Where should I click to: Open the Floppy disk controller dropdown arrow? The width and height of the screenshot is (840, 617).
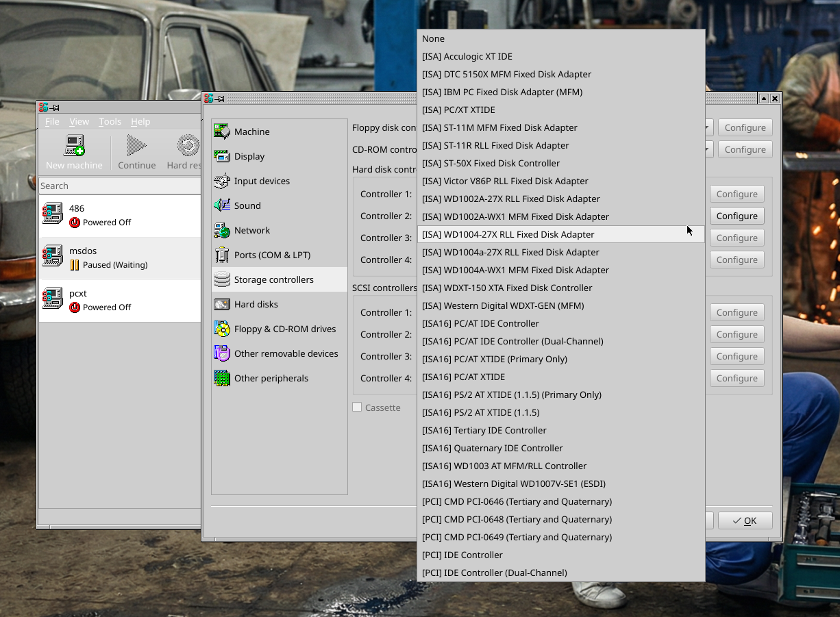(x=707, y=127)
